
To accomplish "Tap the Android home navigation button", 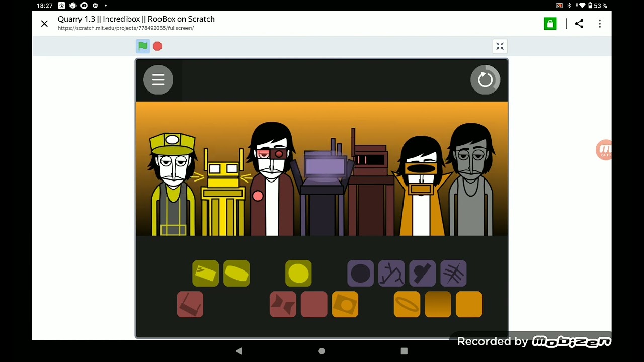I will [x=321, y=351].
